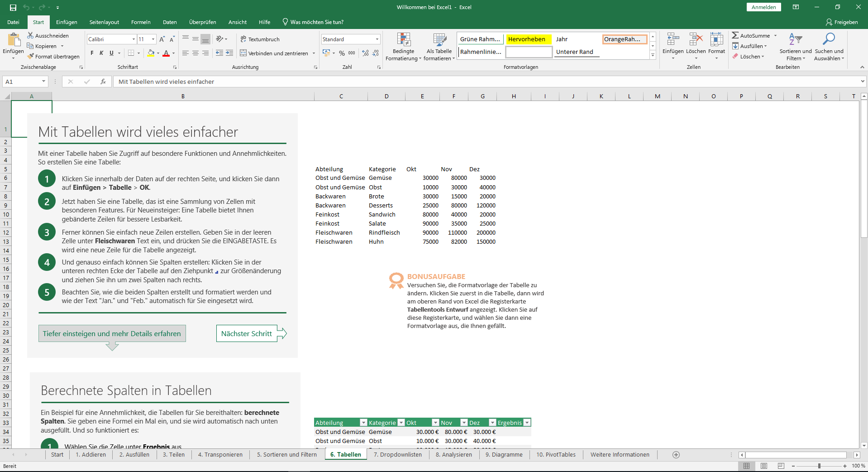
Task: Click the Anmelden button
Action: pos(763,7)
